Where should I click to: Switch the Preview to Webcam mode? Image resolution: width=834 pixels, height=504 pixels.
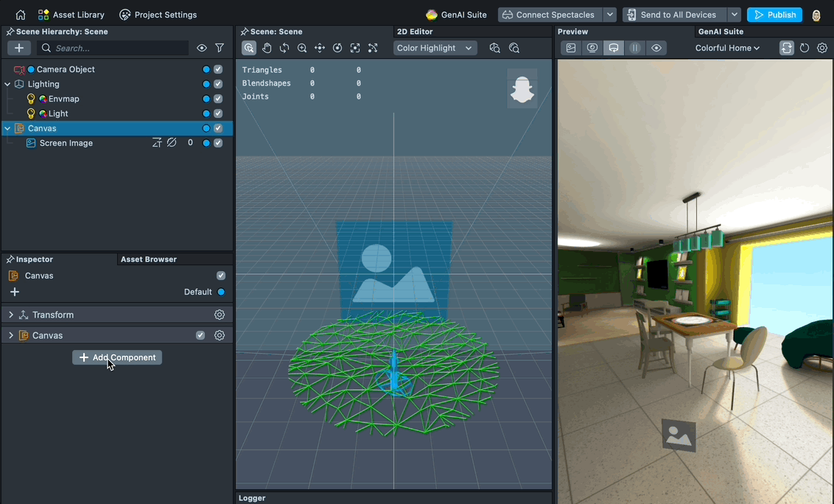(x=592, y=47)
